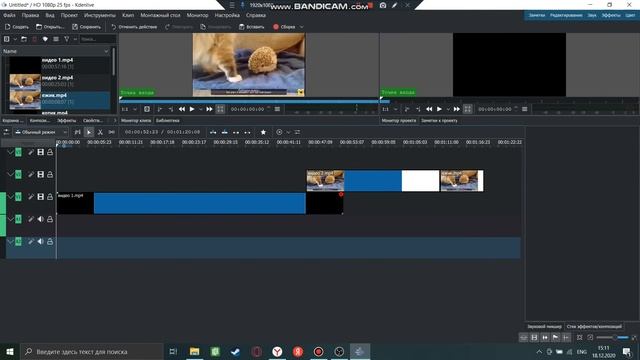This screenshot has height=360, width=640.
Task: Play the timeline in the project monitor
Action: pos(439,109)
